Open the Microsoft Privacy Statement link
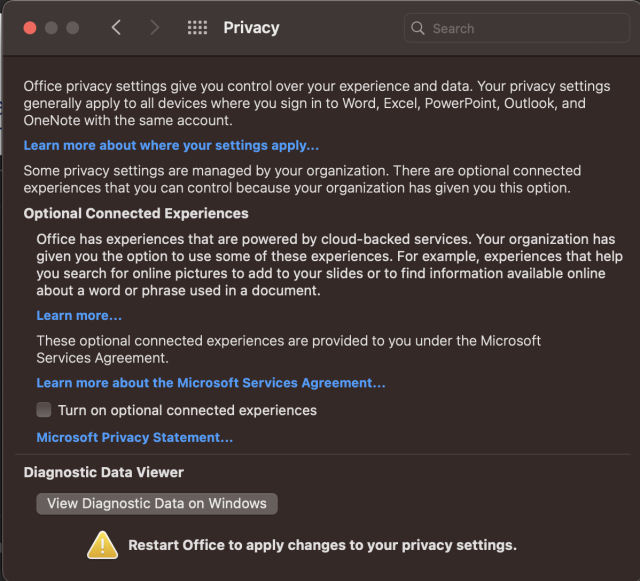 (134, 437)
